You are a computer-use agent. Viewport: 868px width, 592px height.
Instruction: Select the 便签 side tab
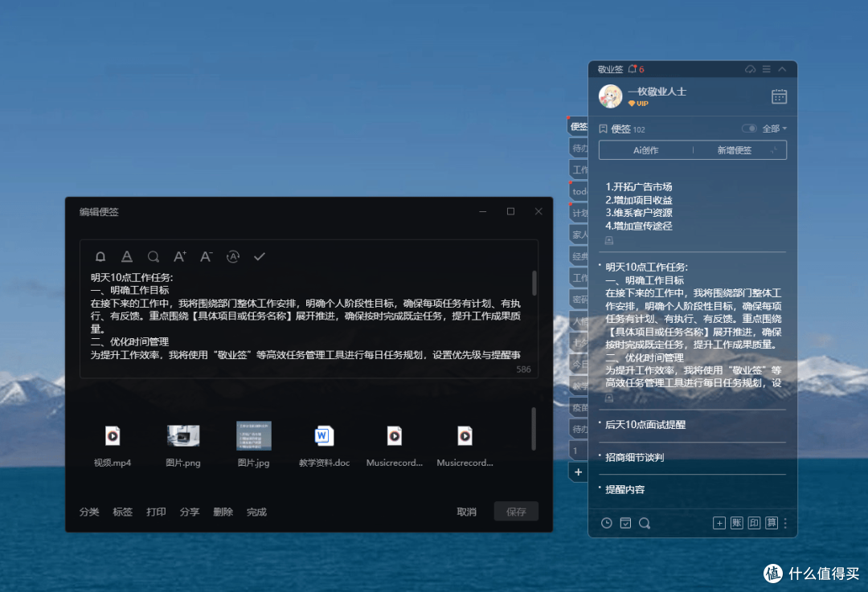579,127
